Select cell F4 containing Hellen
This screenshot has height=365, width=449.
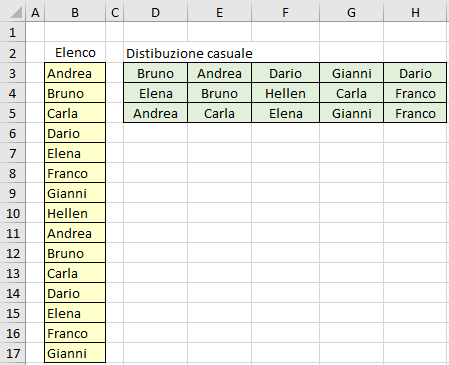286,93
